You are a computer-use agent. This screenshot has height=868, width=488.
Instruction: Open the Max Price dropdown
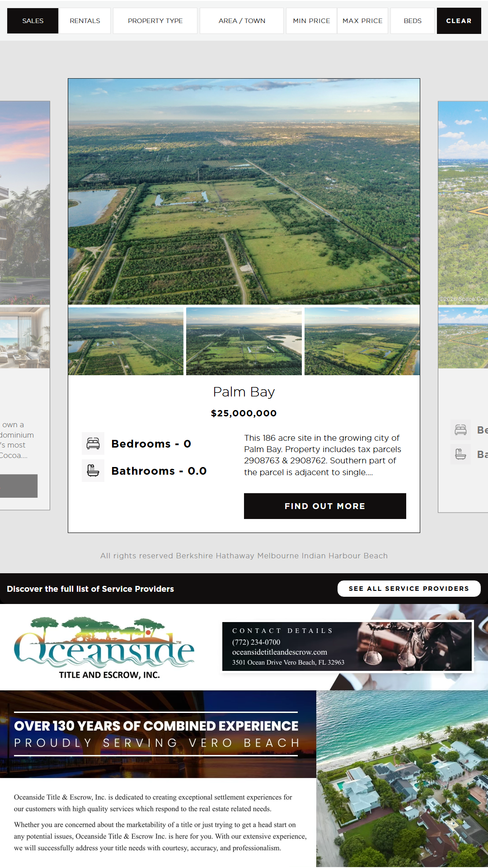point(362,21)
